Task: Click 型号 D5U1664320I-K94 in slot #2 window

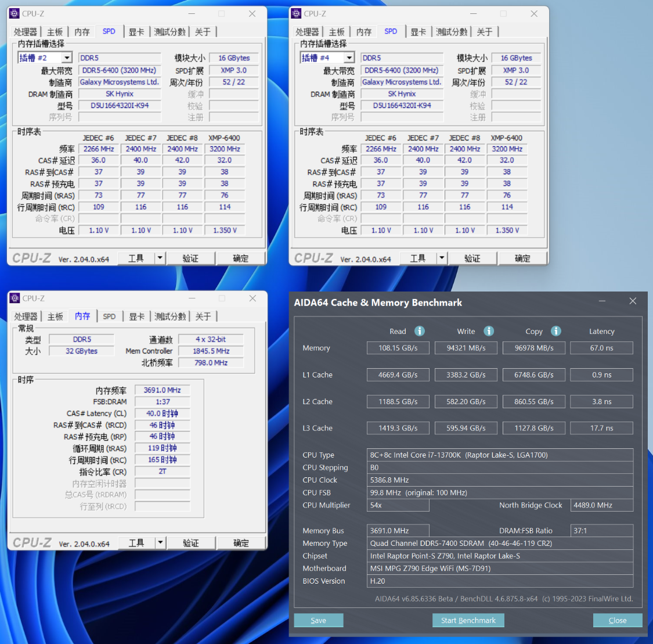Action: tap(120, 105)
